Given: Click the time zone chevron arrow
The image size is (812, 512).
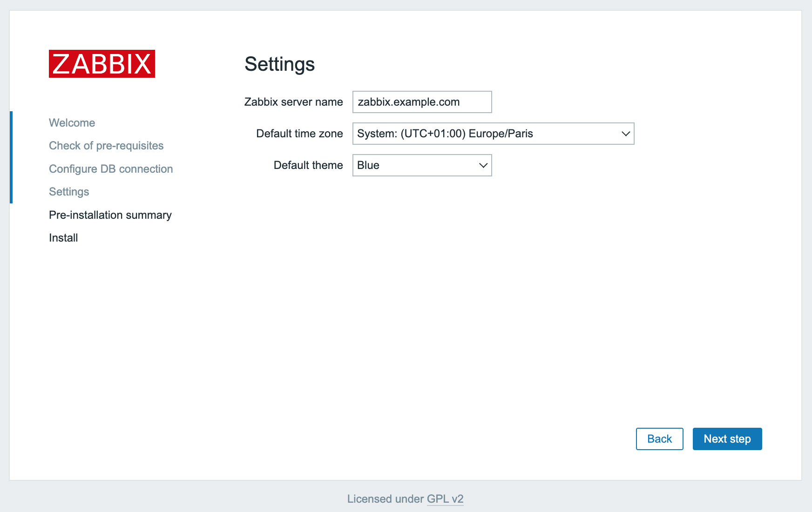Looking at the screenshot, I should tap(625, 134).
